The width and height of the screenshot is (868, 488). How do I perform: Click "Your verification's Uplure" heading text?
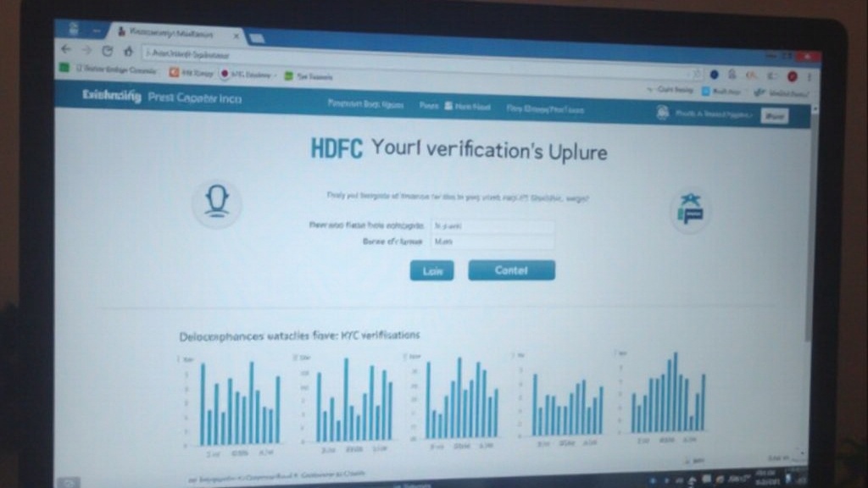click(x=489, y=149)
